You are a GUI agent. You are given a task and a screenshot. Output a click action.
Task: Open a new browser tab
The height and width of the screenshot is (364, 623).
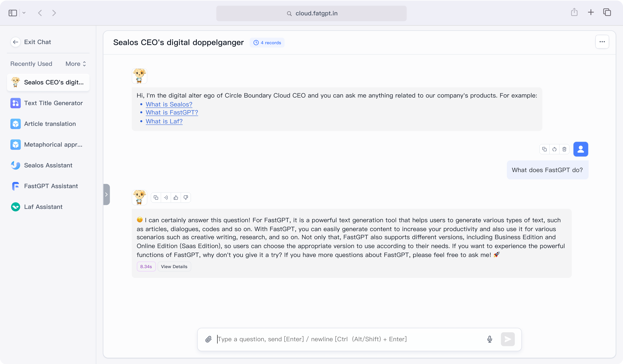point(591,12)
